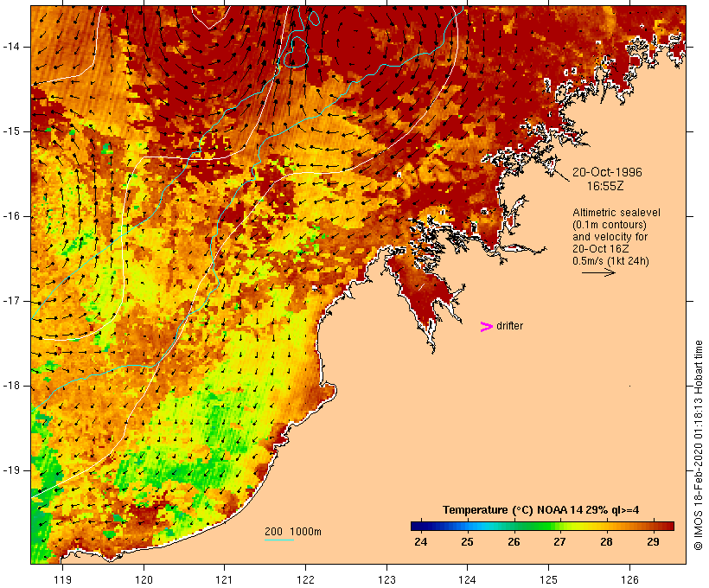Click the temperature color bar legend
The image size is (709, 588).
coord(542,526)
